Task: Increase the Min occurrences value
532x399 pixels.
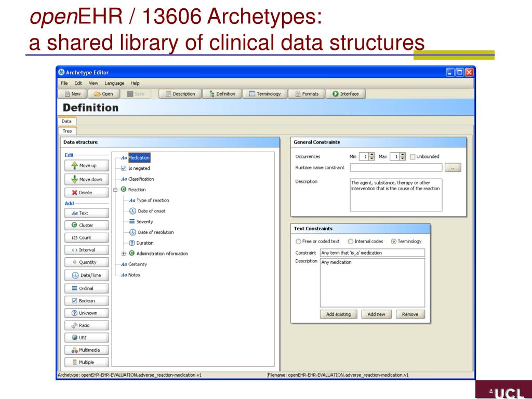Action: (372, 155)
